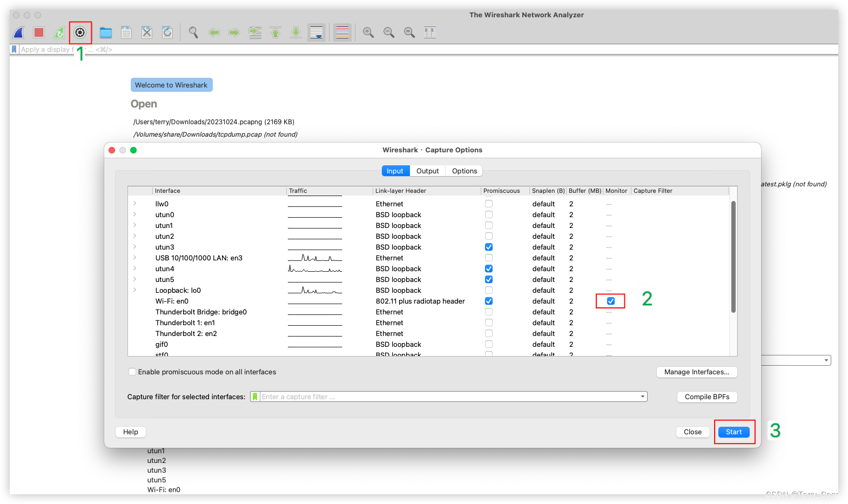The image size is (848, 504).
Task: Click Go to specified packet icon
Action: 255,32
